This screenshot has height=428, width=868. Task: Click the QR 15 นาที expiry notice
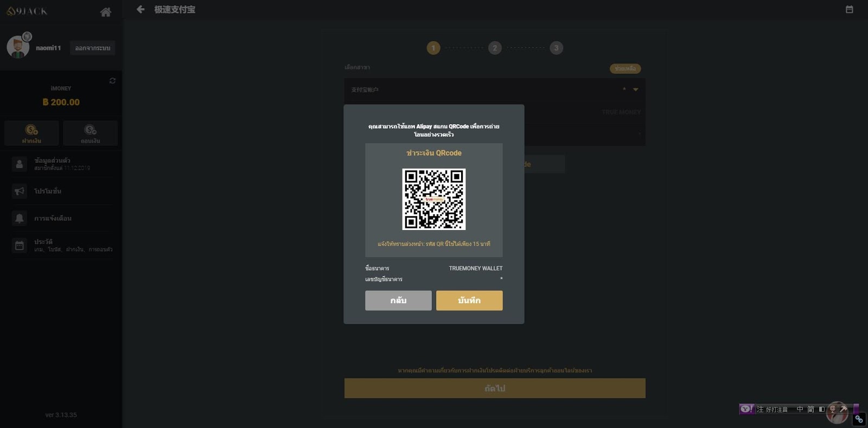[x=434, y=244]
